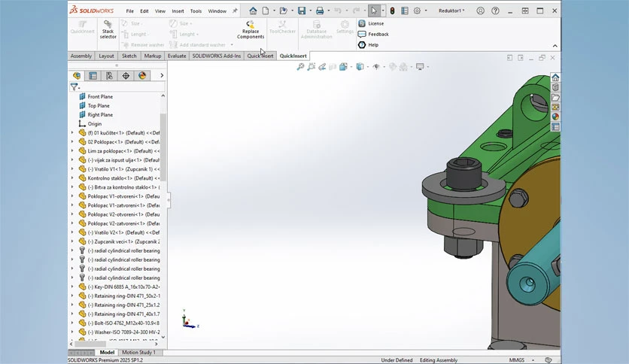Open Appearances color ball in task pane
629x364 pixels.
click(x=555, y=117)
